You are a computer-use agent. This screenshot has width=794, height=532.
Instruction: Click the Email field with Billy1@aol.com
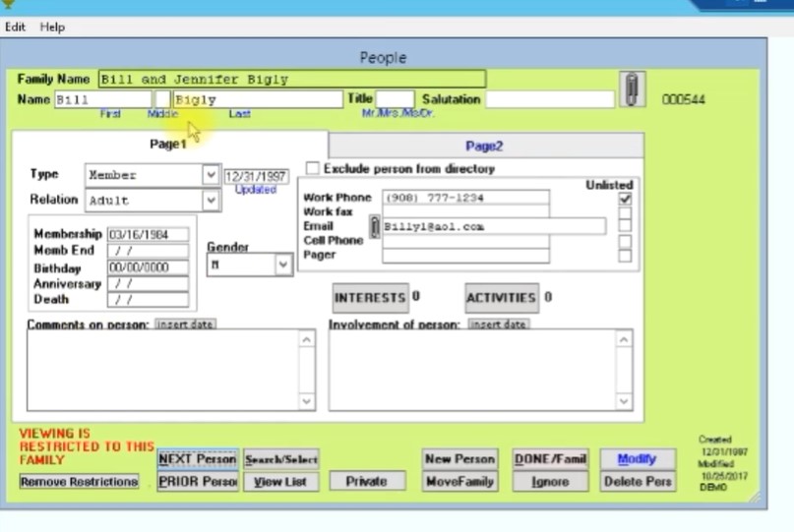click(x=494, y=226)
